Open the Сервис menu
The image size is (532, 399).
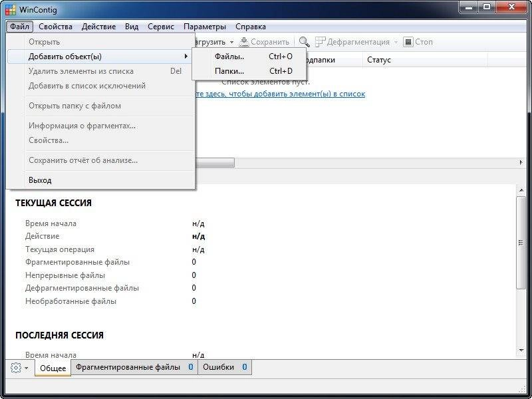(x=161, y=27)
